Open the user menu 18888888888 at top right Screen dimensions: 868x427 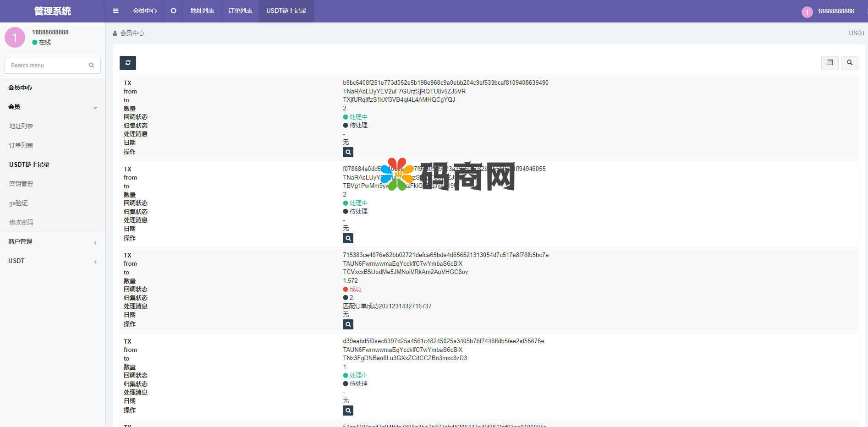coord(830,11)
